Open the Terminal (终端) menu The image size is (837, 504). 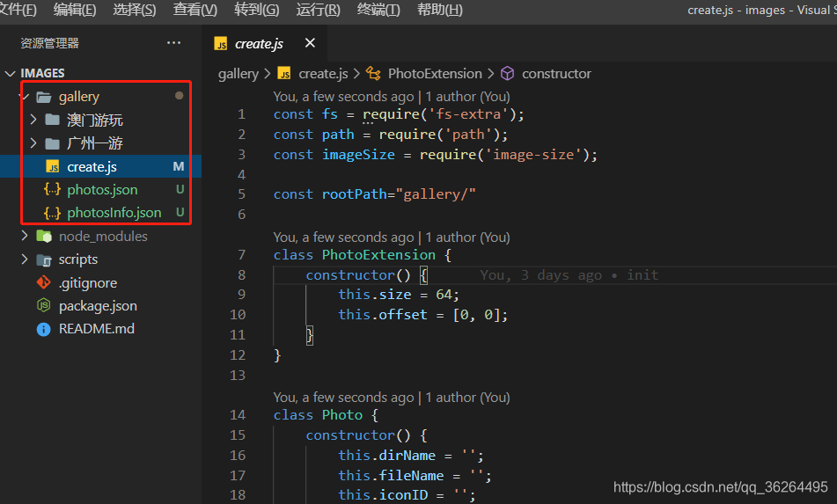[x=378, y=10]
